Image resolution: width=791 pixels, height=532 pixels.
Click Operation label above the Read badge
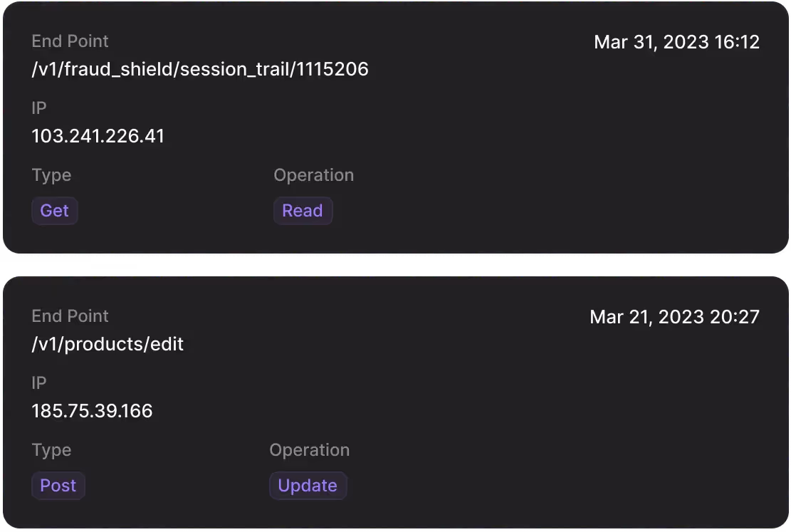(x=313, y=175)
